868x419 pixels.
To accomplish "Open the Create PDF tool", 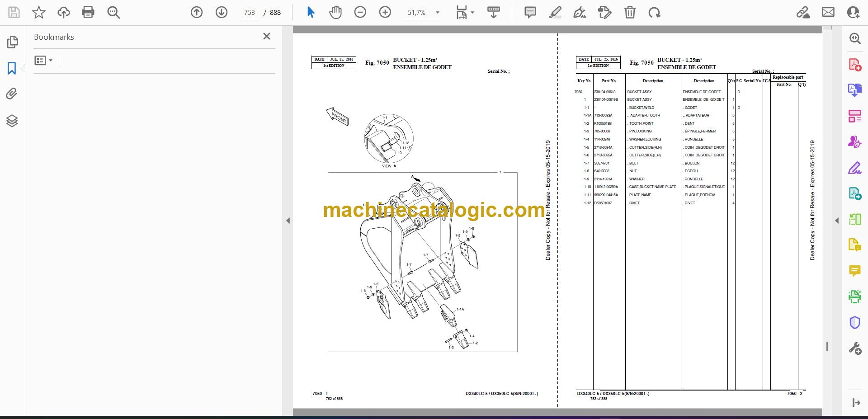I will (855, 65).
